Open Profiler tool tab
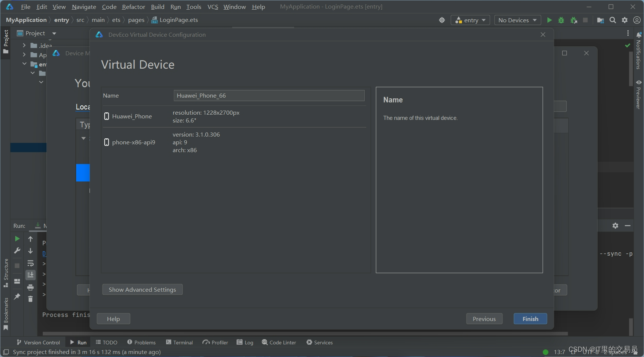Viewport: 644px width, 357px height. [215, 342]
